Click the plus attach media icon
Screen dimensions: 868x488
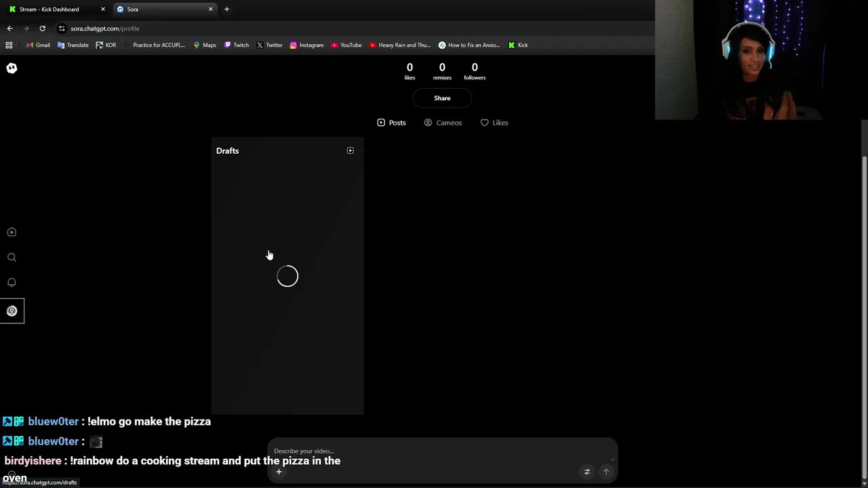coord(279,472)
